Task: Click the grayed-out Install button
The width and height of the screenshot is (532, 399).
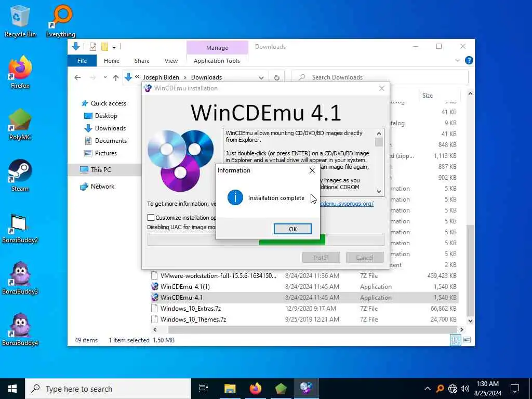Action: (x=321, y=258)
